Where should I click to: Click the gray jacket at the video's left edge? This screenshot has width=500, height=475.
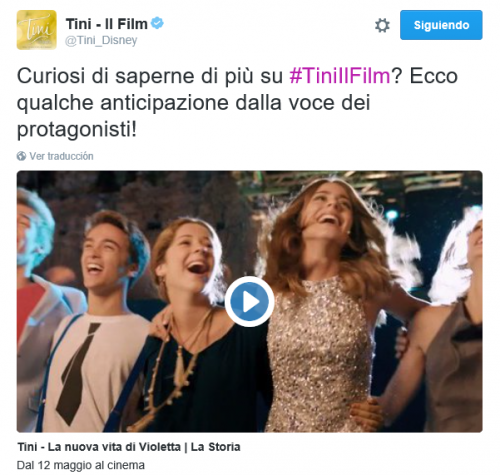click(x=37, y=353)
